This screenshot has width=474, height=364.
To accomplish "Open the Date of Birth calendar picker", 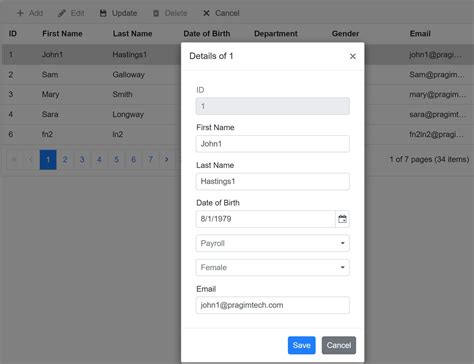I will coord(342,219).
